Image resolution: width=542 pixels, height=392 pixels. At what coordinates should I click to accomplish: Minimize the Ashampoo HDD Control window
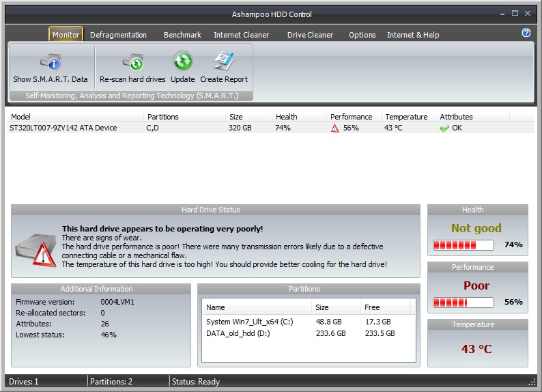point(502,14)
